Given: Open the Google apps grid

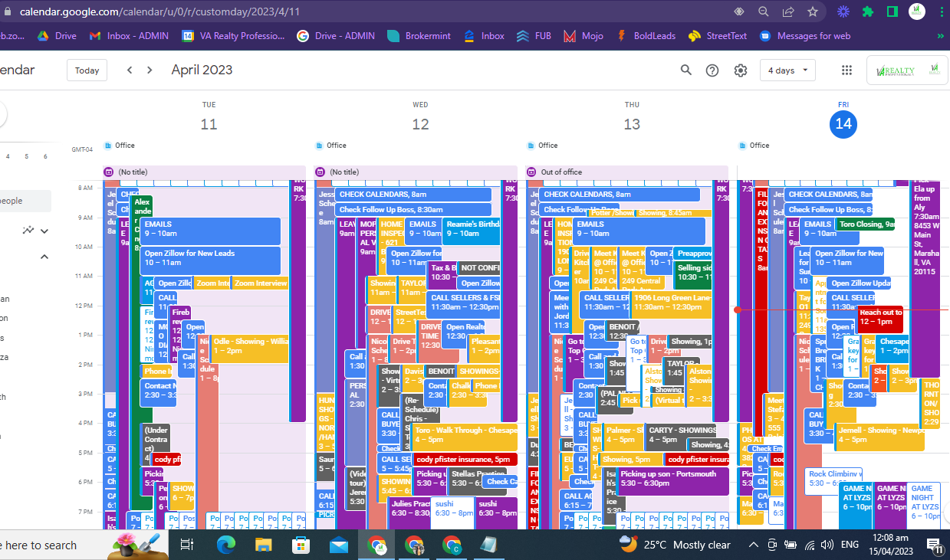Looking at the screenshot, I should pos(846,70).
